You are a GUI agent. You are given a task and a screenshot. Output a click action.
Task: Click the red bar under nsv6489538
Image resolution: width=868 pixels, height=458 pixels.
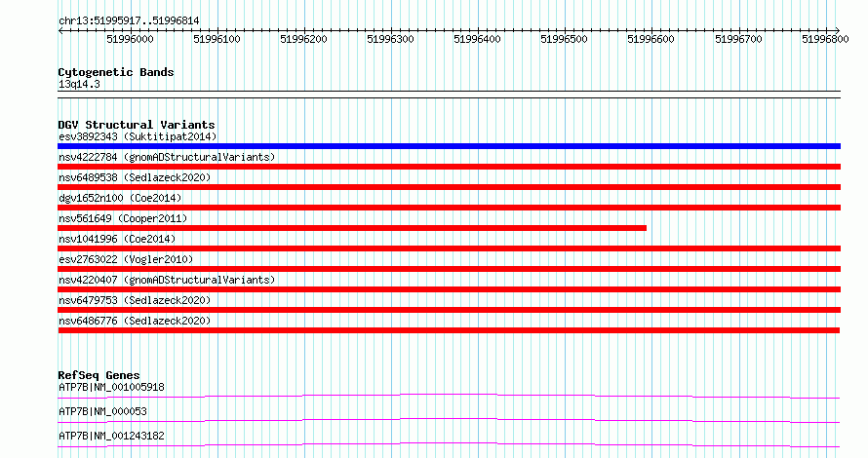tap(449, 187)
